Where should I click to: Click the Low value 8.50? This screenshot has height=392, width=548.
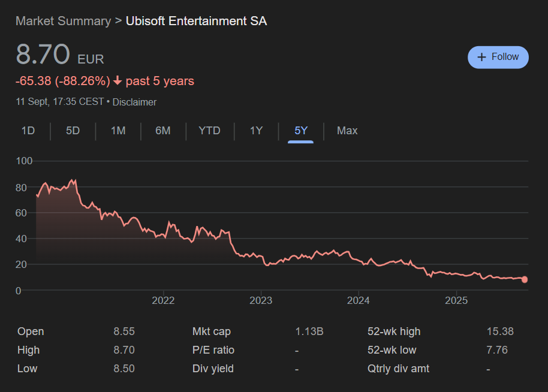click(x=124, y=368)
